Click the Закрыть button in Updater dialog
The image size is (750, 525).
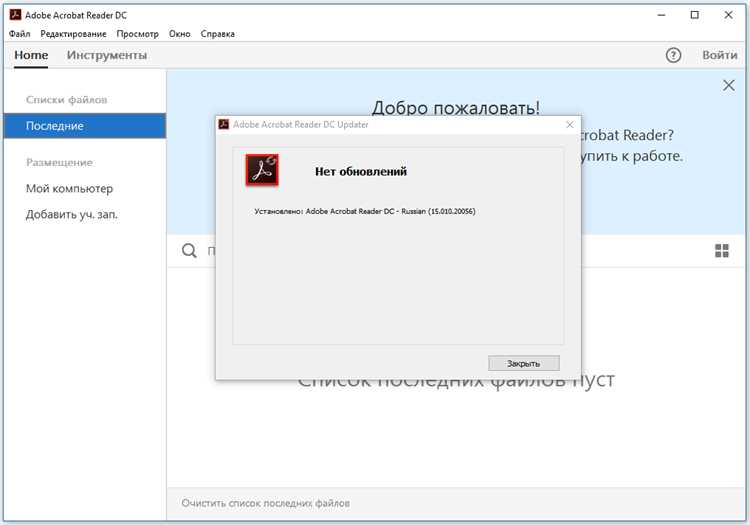[x=524, y=363]
